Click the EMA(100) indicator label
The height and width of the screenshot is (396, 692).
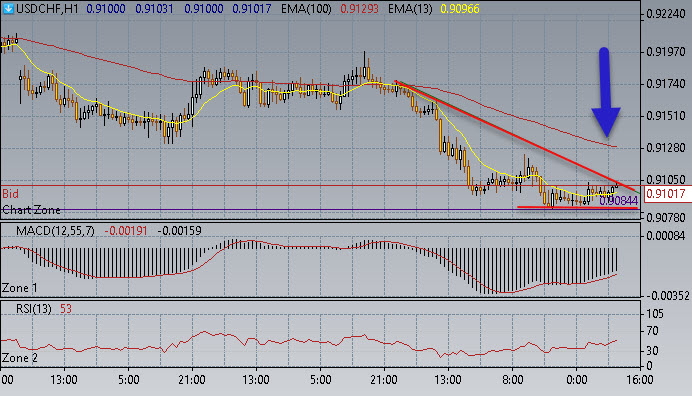306,9
